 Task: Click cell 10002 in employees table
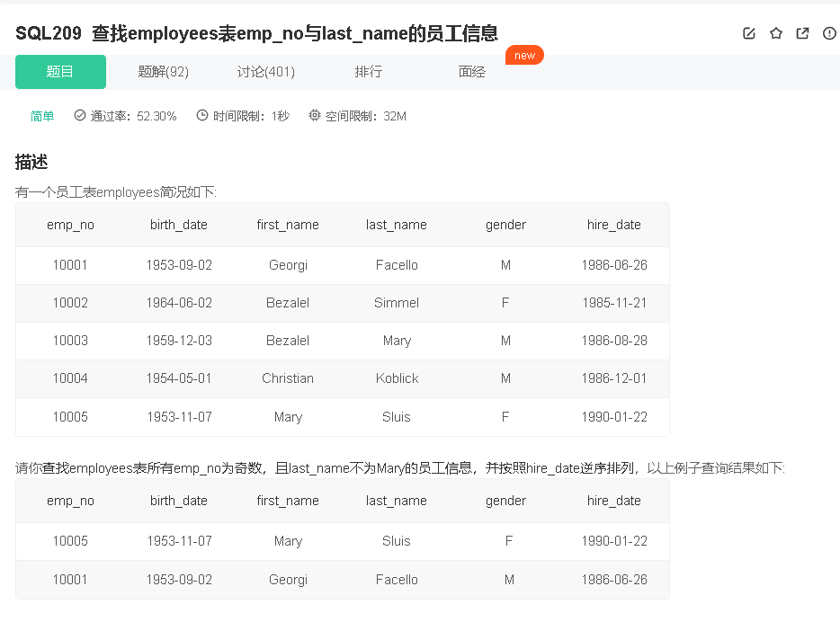[70, 303]
